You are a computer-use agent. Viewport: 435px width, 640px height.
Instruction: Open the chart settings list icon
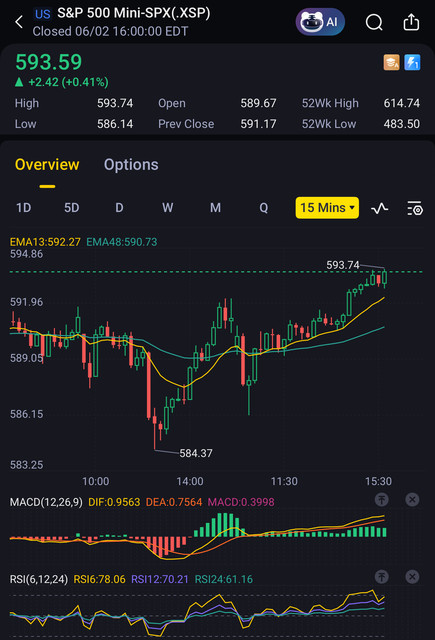(x=415, y=209)
